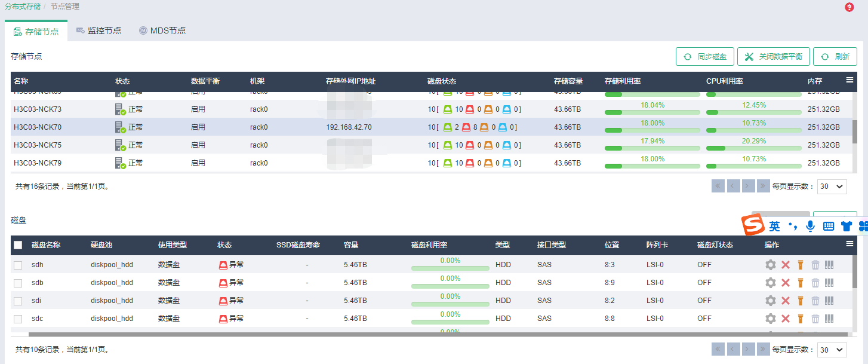The height and width of the screenshot is (364, 868).
Task: Check the checkbox for disk sdh
Action: point(18,265)
